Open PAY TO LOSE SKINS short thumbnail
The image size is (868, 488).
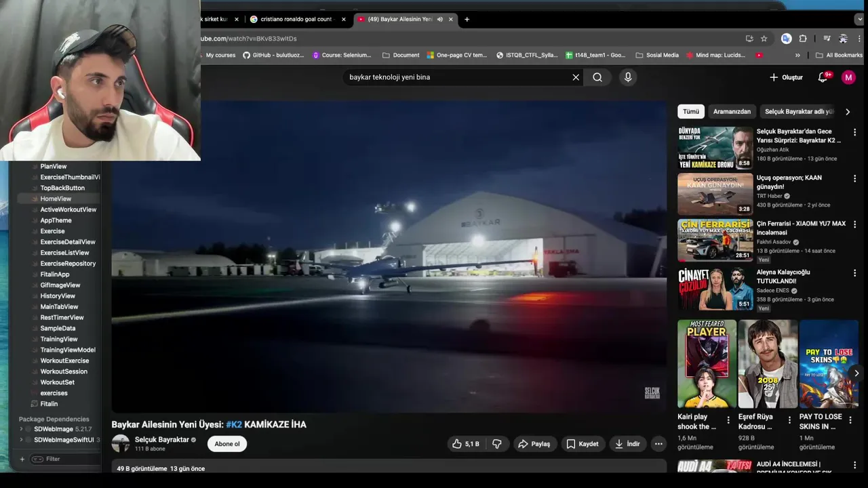(x=829, y=364)
